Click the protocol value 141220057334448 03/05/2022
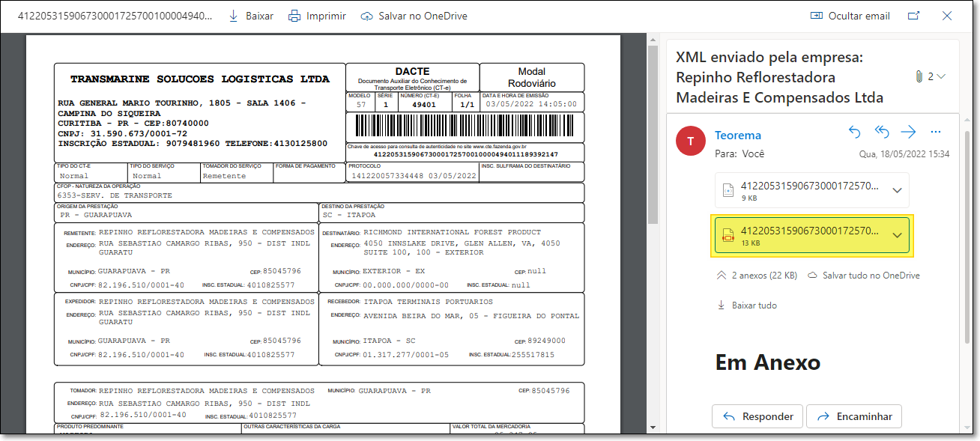Screen dimensions: 980x441 coord(414,175)
